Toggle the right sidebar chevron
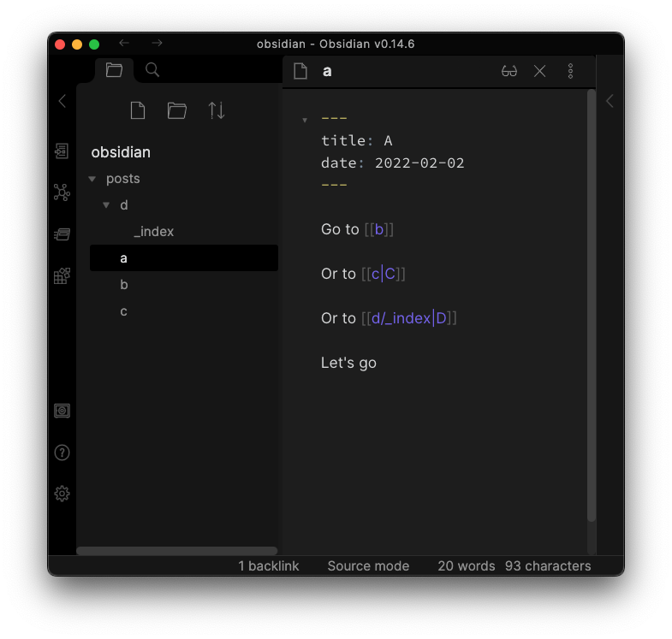This screenshot has width=672, height=639. 610,101
